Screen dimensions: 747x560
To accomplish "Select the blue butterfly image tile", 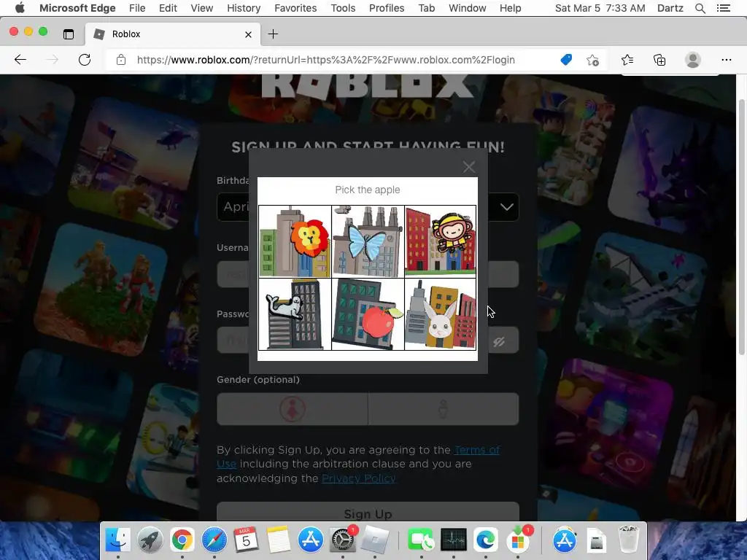I will pyautogui.click(x=368, y=241).
